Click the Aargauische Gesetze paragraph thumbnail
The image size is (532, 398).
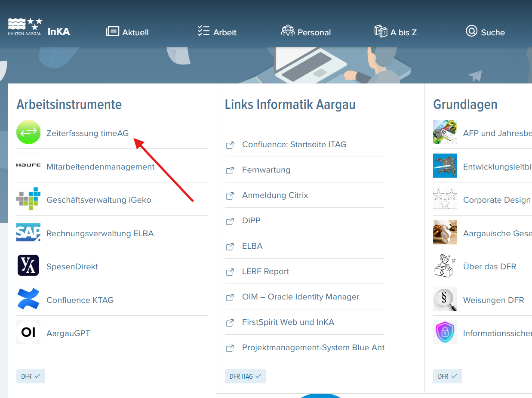click(x=445, y=232)
